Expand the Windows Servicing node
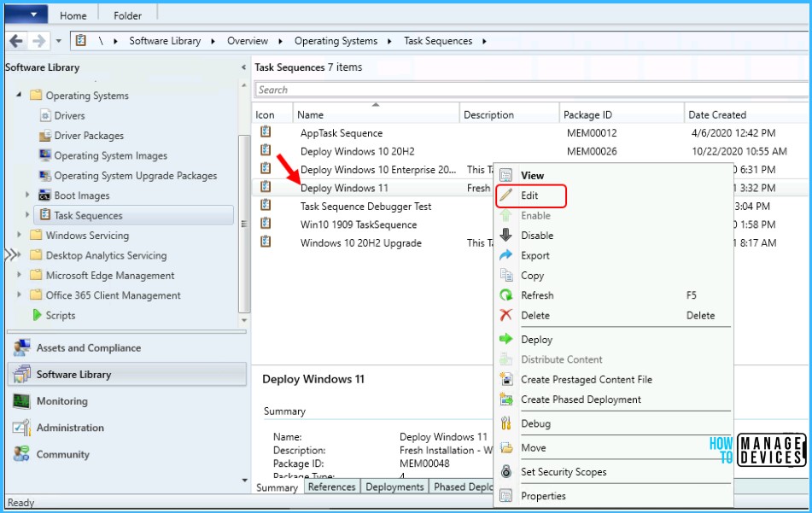This screenshot has height=513, width=812. click(19, 235)
